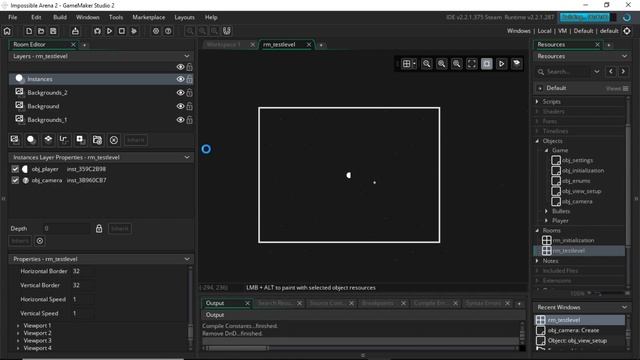Open the Tools menu

pos(116,17)
